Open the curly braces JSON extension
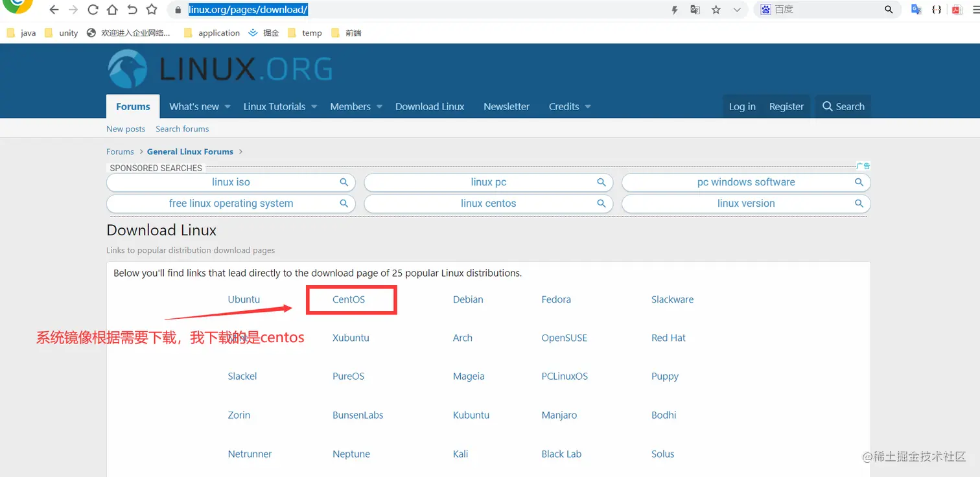Viewport: 980px width, 477px height. click(937, 10)
